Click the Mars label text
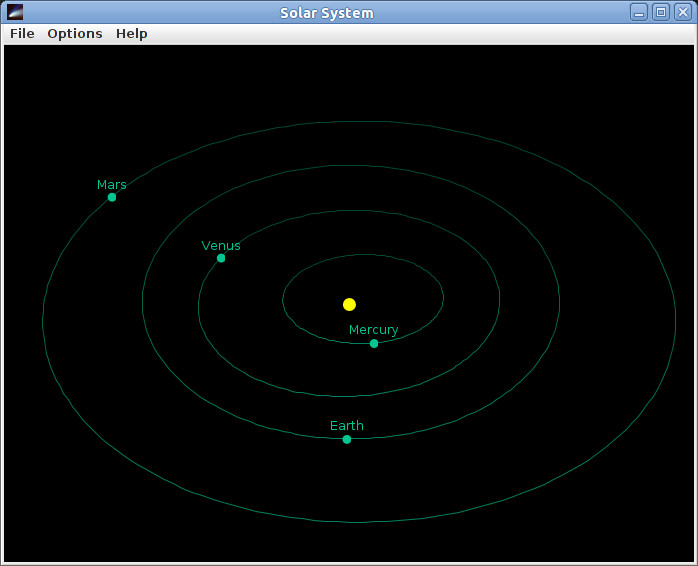698x566 pixels. click(112, 184)
